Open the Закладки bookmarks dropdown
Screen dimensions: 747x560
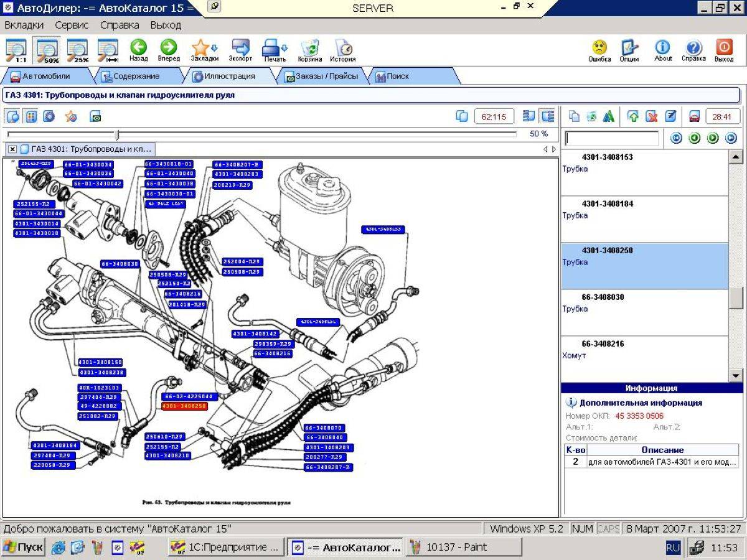point(205,49)
